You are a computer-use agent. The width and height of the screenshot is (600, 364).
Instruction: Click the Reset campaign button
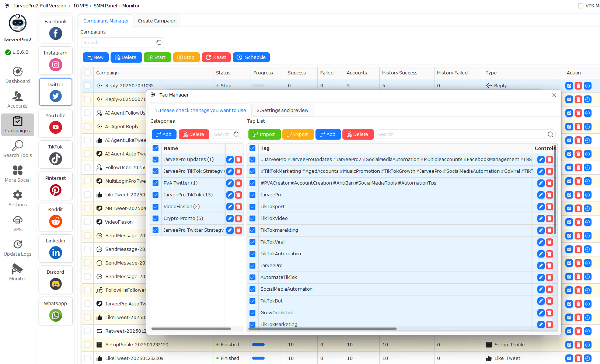tap(216, 57)
